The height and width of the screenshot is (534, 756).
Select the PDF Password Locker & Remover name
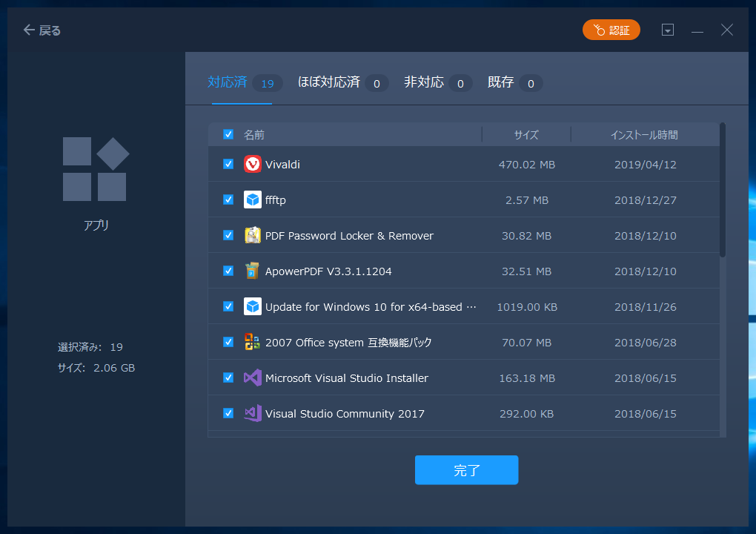pos(349,236)
